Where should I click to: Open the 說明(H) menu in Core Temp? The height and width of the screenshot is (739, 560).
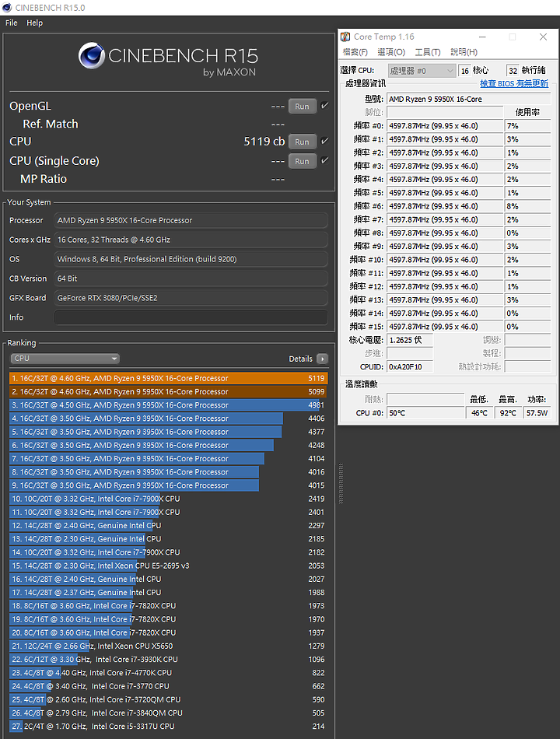point(464,52)
